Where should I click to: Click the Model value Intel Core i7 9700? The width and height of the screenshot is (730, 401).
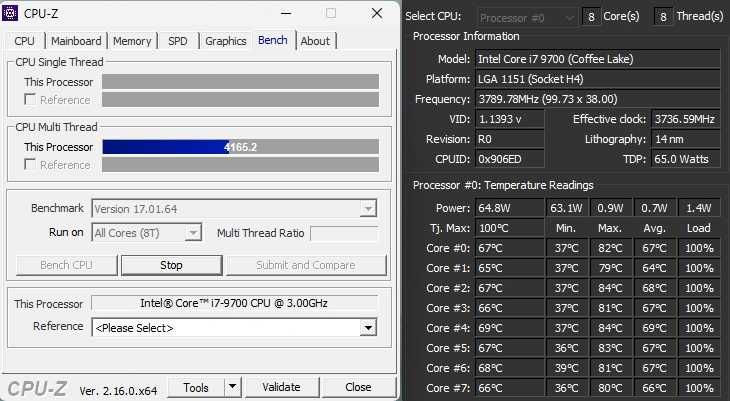[x=598, y=59]
